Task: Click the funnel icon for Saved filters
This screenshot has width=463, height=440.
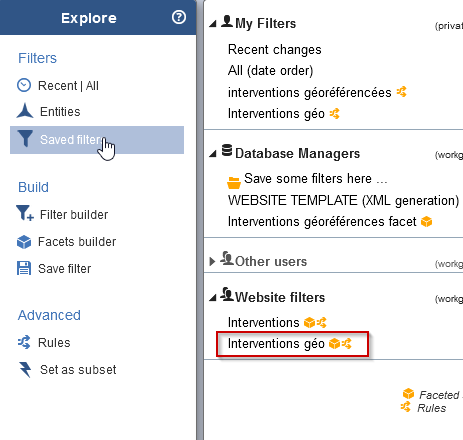Action: tap(25, 138)
